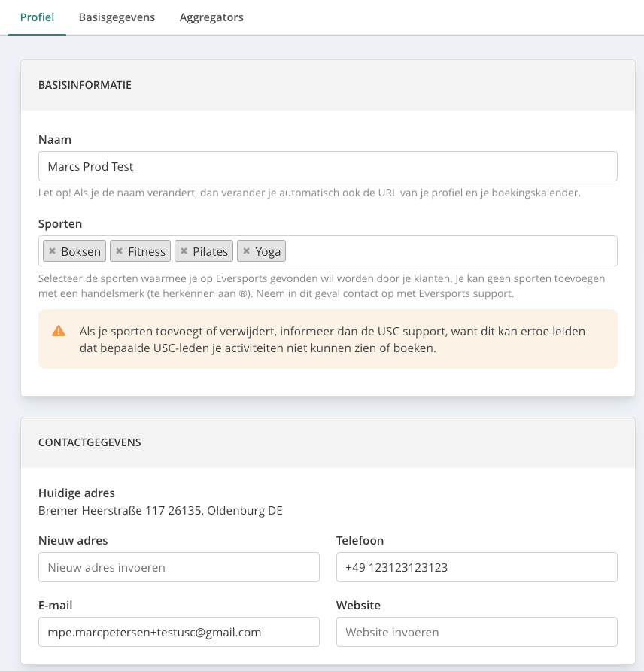Open the Aggregators tab

point(211,17)
